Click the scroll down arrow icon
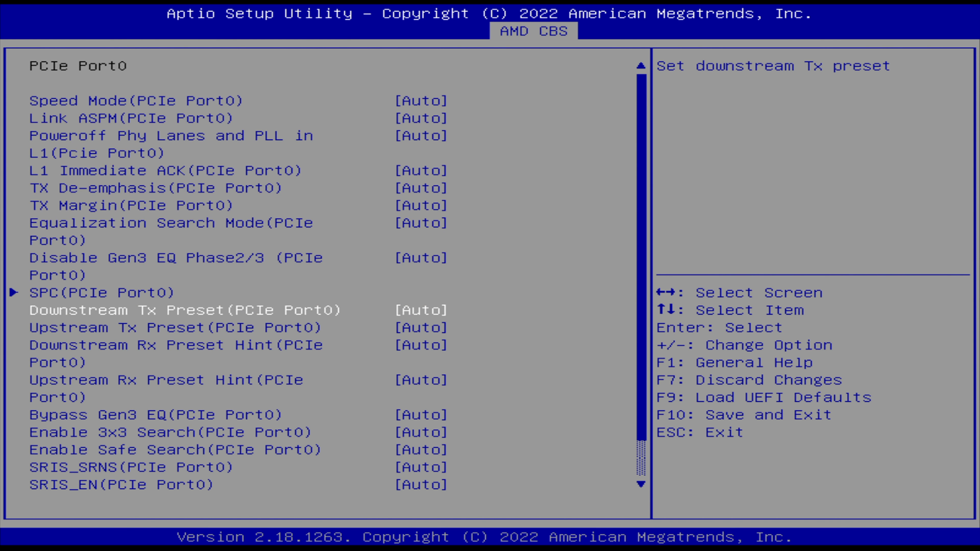 tap(641, 484)
